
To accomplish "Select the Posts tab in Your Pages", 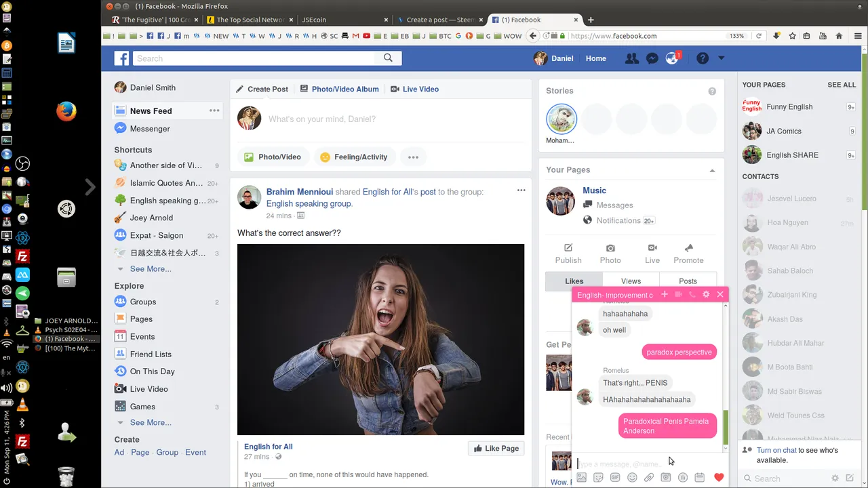I will pyautogui.click(x=688, y=281).
